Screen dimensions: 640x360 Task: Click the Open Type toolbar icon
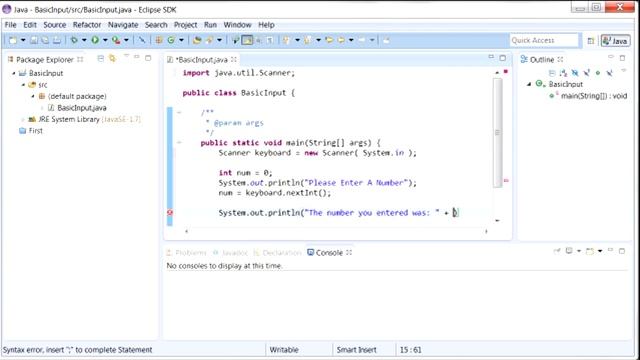197,40
